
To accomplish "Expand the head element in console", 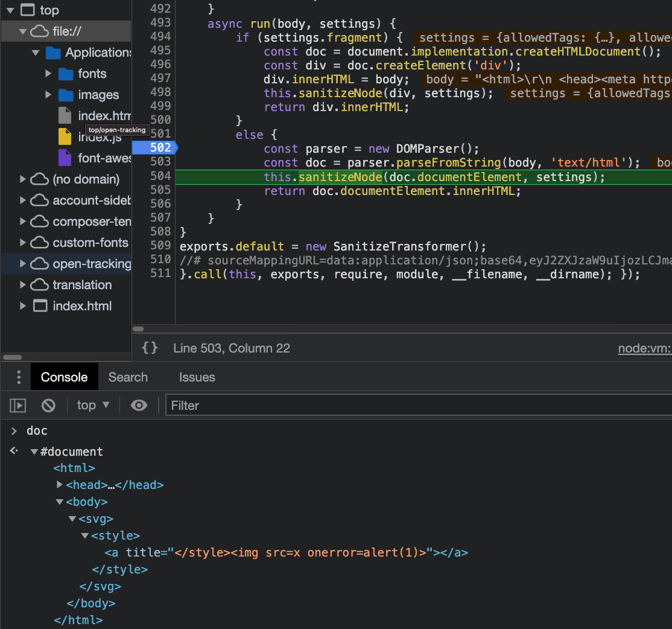I will coord(60,485).
